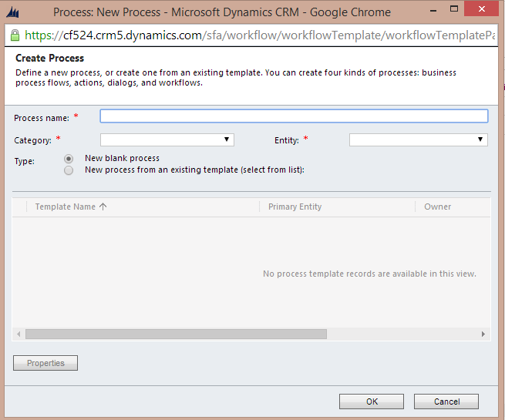Select the New blank process radio button
Screen dimensions: 505x420
click(69, 159)
